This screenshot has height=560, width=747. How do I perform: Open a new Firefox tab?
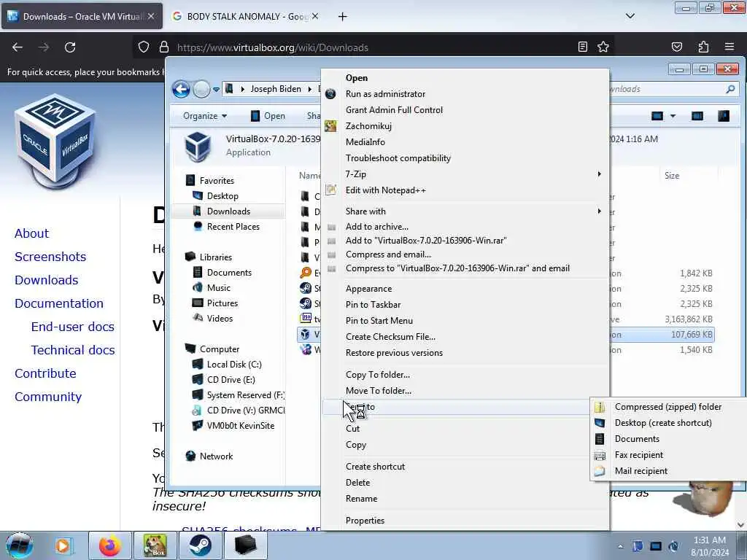(342, 17)
